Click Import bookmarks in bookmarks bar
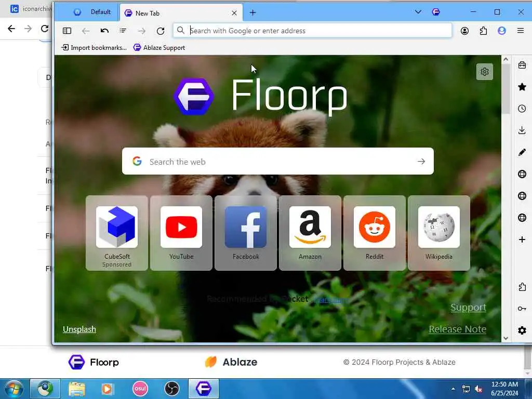Viewport: 532px width, 399px height. coord(94,47)
